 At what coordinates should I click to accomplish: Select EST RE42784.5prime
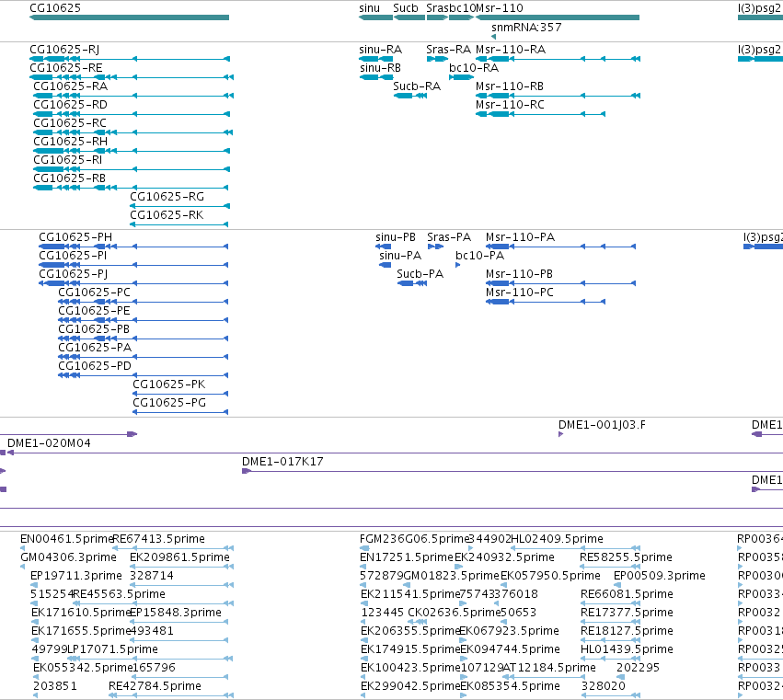(x=171, y=695)
